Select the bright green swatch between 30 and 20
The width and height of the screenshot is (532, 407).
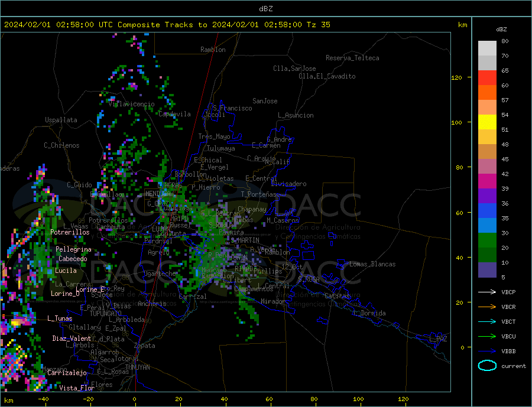point(487,240)
